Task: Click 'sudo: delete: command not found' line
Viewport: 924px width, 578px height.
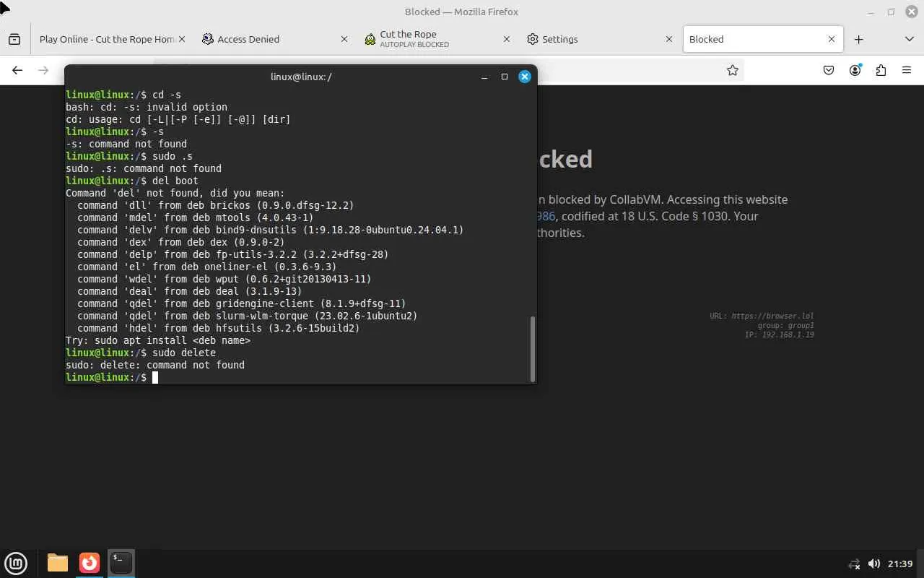Action: point(155,365)
